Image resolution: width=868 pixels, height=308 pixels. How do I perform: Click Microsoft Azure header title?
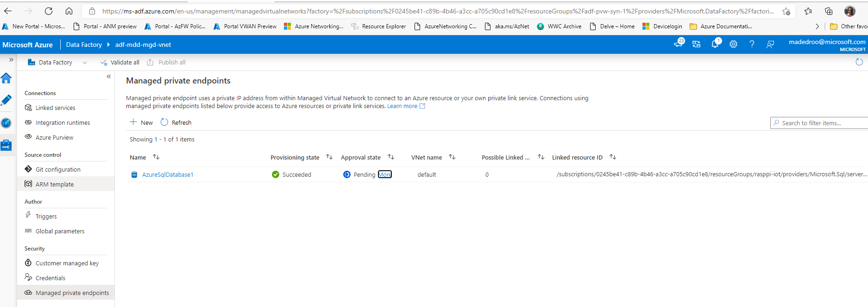point(27,45)
